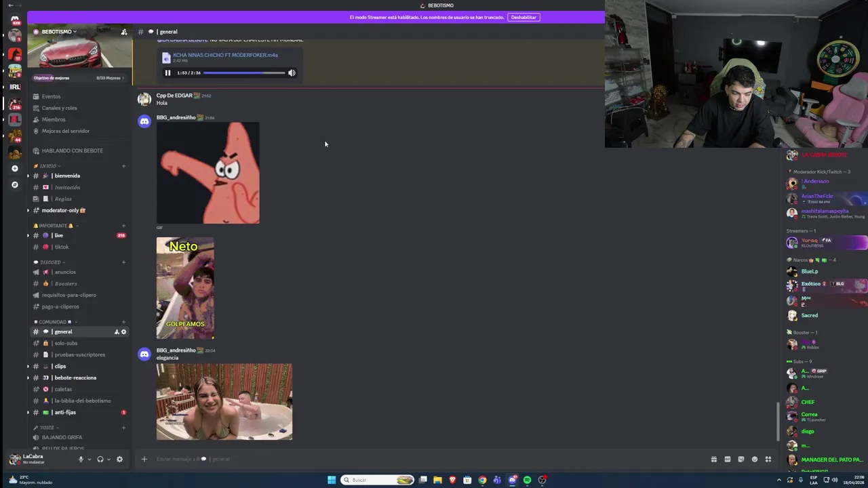Click the general channel settings gear
868x488 pixels.
[x=123, y=331]
